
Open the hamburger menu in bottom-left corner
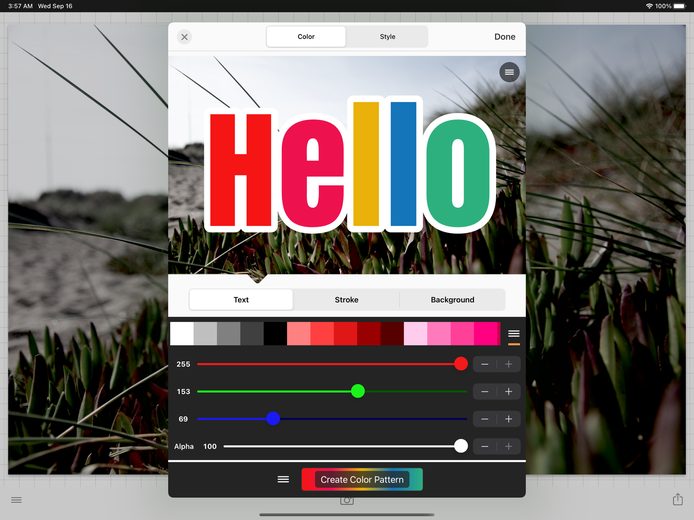coord(16,500)
